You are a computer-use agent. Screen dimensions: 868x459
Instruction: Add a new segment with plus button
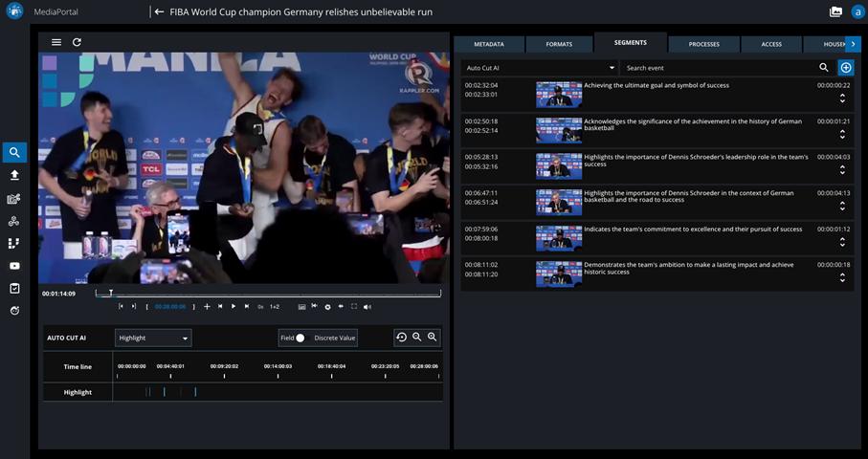pyautogui.click(x=845, y=68)
